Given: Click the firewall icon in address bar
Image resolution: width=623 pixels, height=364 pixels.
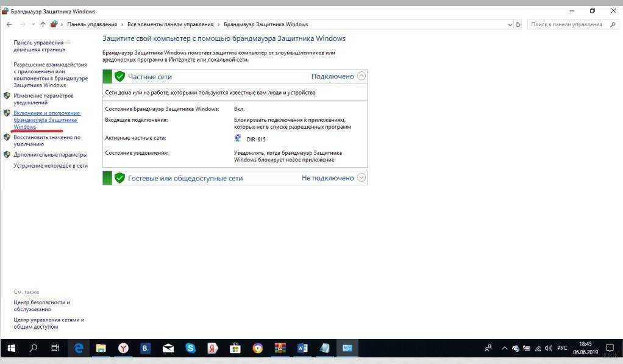Looking at the screenshot, I should click(54, 24).
